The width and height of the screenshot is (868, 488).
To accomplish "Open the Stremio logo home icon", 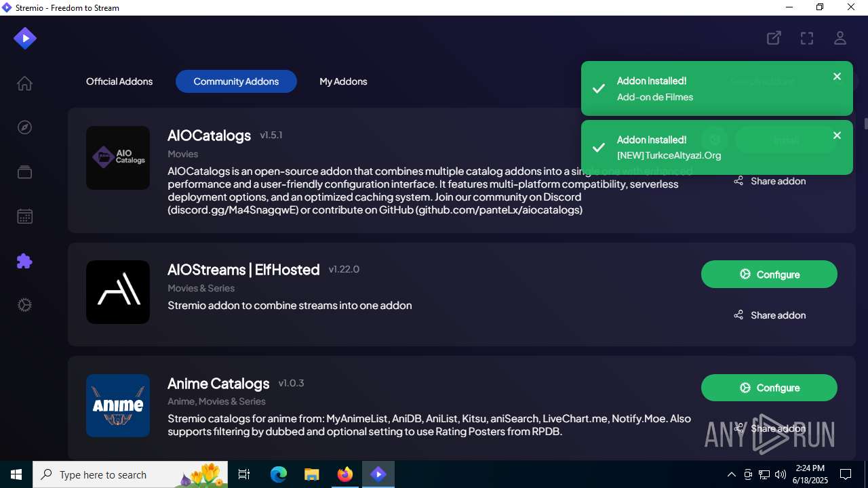I will 25,38.
